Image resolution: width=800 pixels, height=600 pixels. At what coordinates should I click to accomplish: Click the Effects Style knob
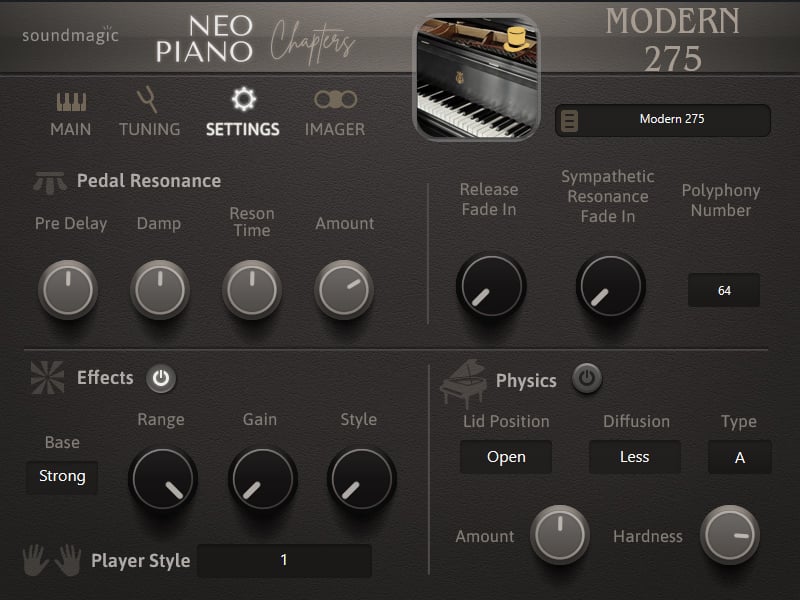(361, 479)
